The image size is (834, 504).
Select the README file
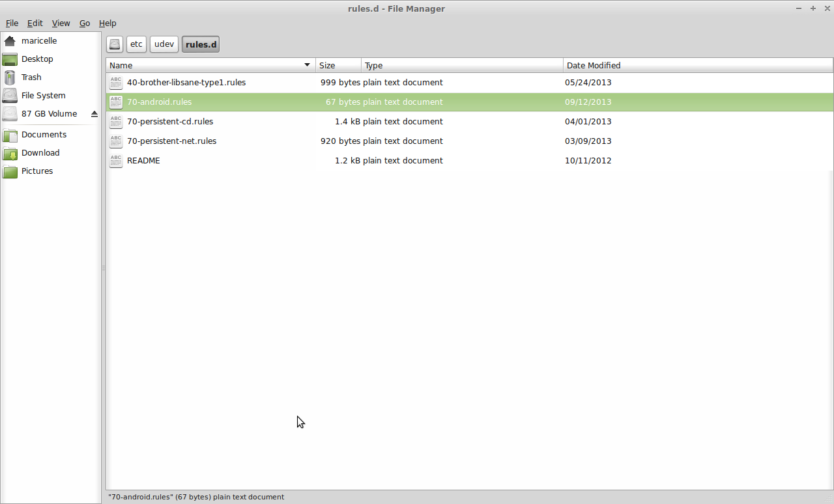pos(143,160)
